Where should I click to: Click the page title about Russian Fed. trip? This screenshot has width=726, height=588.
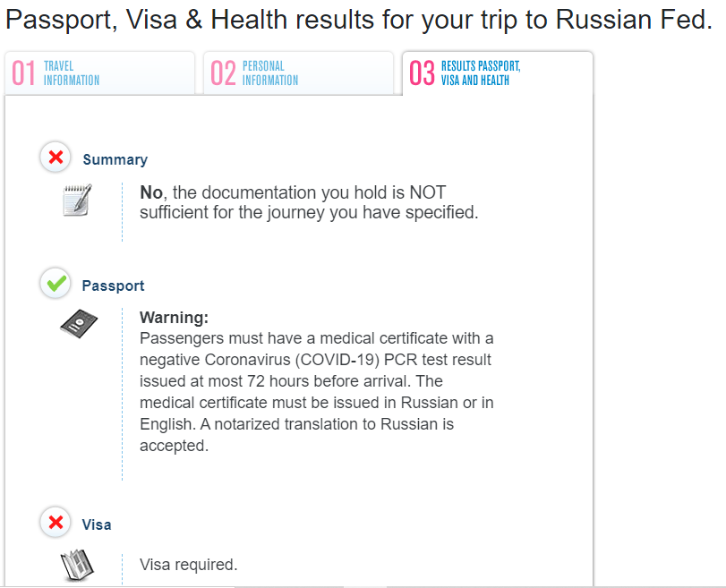359,20
